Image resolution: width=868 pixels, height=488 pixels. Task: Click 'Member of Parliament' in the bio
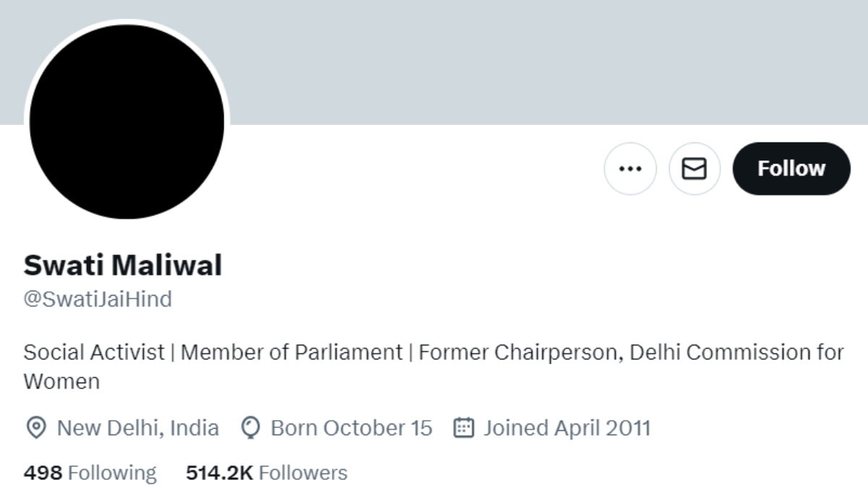(x=291, y=352)
